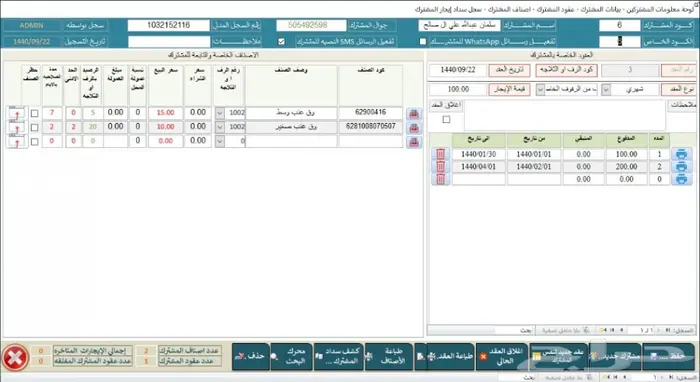Image resolution: width=700 pixels, height=382 pixels.
Task: Open the shelf selection dropdown in contract form
Action: tap(540, 90)
